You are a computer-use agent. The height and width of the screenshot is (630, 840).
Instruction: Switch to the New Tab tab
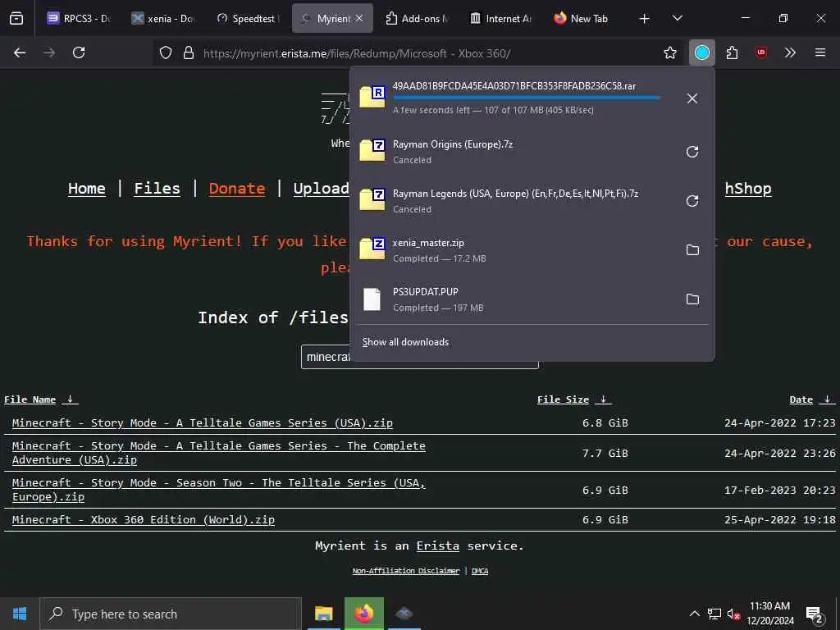(x=582, y=18)
